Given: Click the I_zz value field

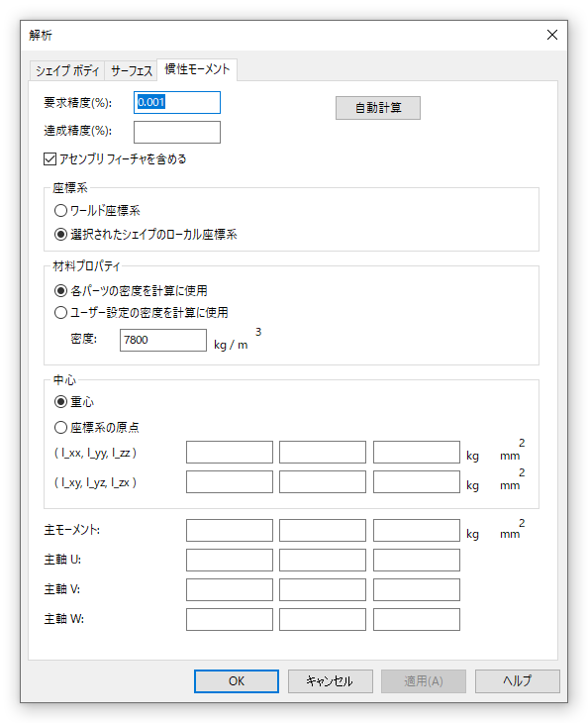Looking at the screenshot, I should [417, 452].
